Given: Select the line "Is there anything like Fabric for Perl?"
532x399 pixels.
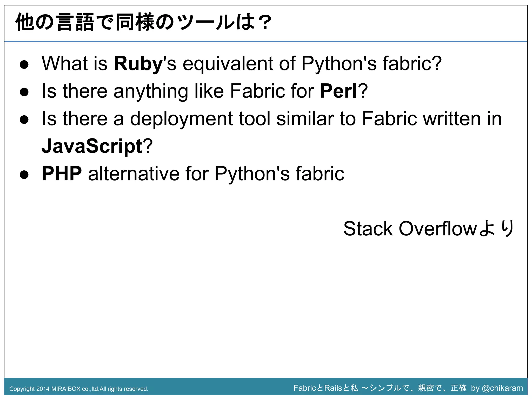Looking at the screenshot, I should 205,91.
